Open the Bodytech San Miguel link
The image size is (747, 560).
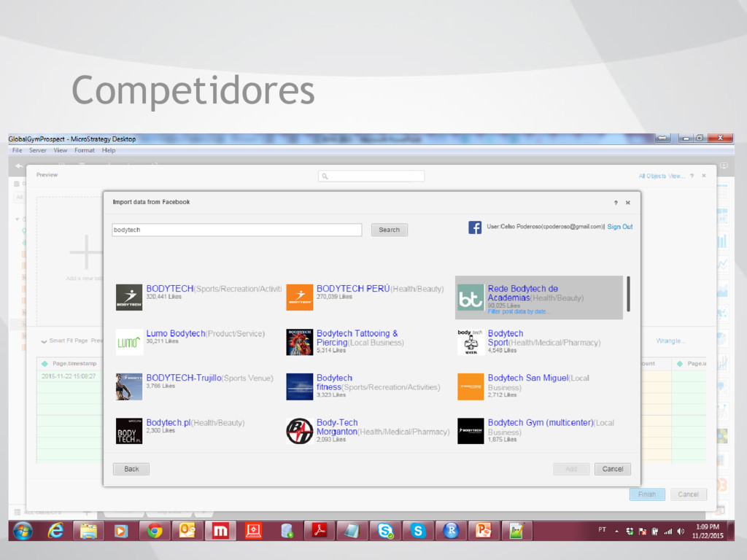(528, 378)
